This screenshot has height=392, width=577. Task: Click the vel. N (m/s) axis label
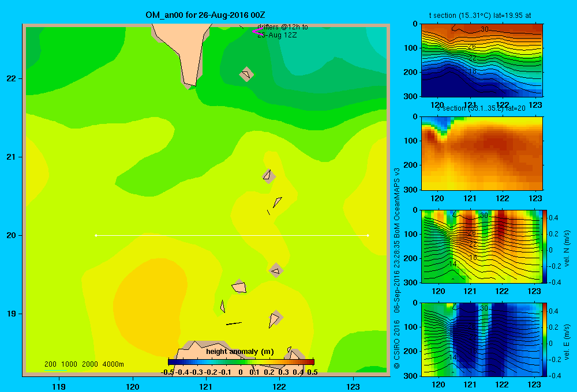[567, 248]
